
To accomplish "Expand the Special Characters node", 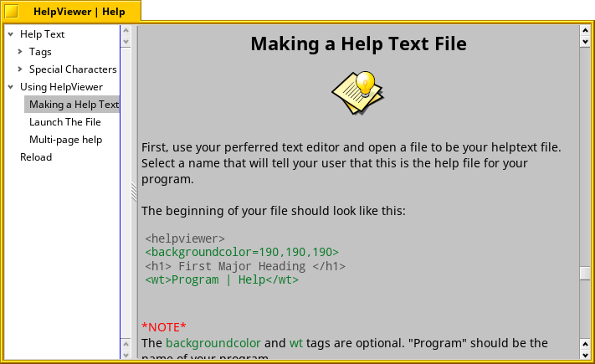I will coord(20,69).
